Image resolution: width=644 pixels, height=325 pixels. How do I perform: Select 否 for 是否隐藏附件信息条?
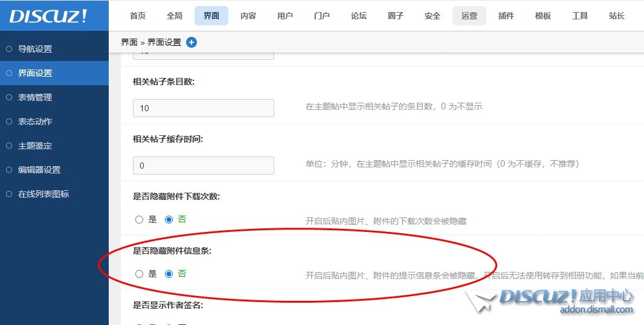point(169,274)
